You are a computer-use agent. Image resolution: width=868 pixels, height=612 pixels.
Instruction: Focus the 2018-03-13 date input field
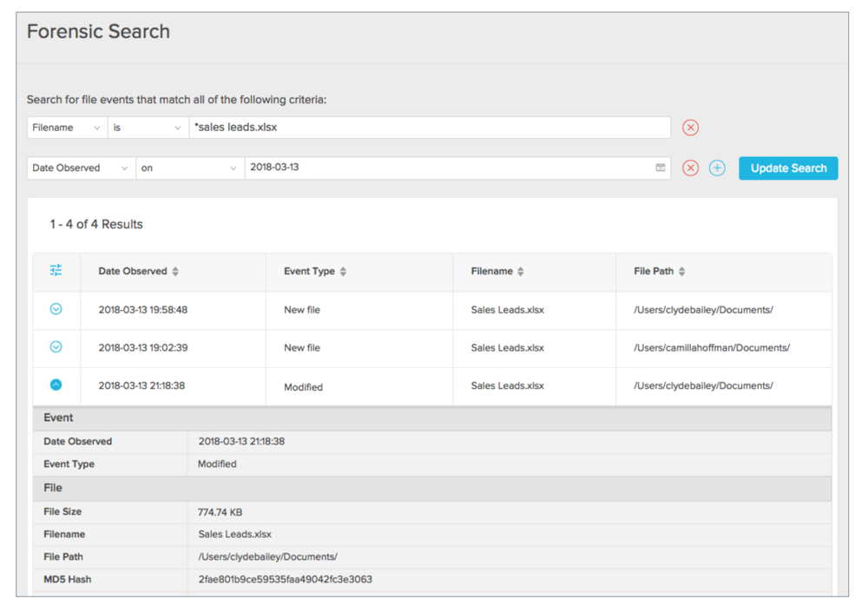457,168
